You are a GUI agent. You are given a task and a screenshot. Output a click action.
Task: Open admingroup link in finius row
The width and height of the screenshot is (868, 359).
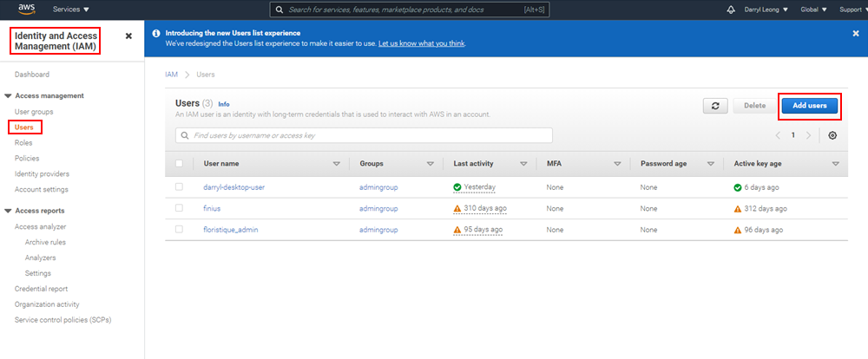378,208
